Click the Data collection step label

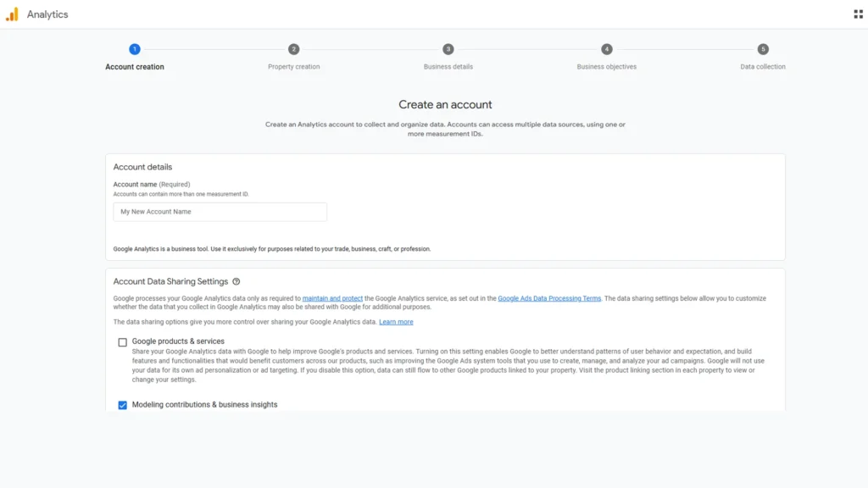coord(762,66)
